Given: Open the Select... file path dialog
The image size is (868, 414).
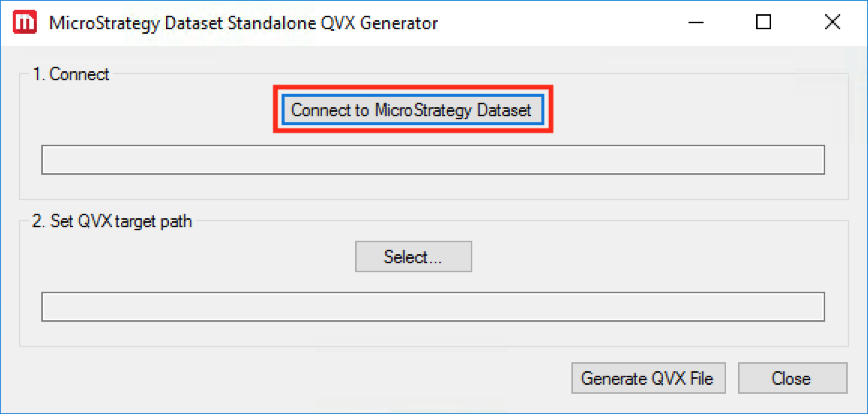Looking at the screenshot, I should tap(413, 256).
